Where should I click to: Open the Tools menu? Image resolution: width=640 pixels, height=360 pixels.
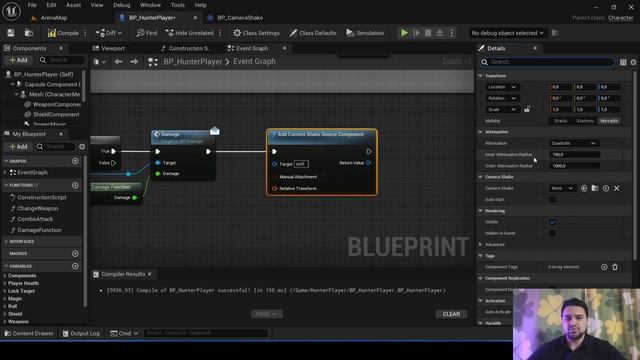(178, 5)
